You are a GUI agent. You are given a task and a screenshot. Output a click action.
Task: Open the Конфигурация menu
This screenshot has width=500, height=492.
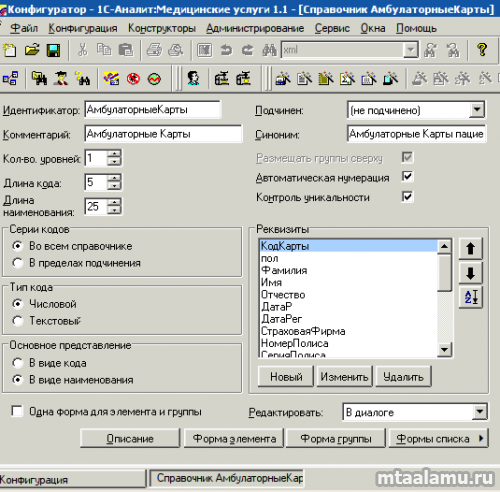click(83, 28)
